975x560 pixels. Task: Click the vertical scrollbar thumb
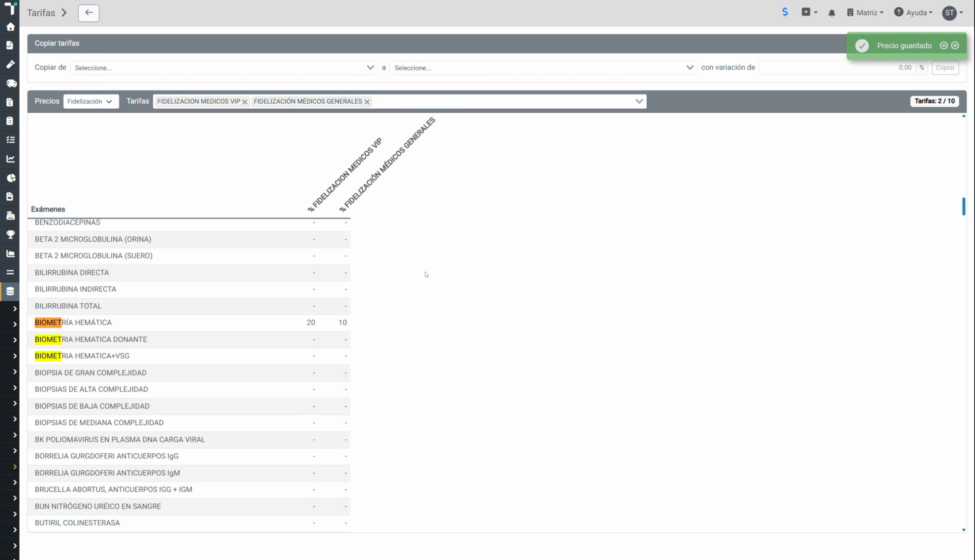[x=963, y=206]
